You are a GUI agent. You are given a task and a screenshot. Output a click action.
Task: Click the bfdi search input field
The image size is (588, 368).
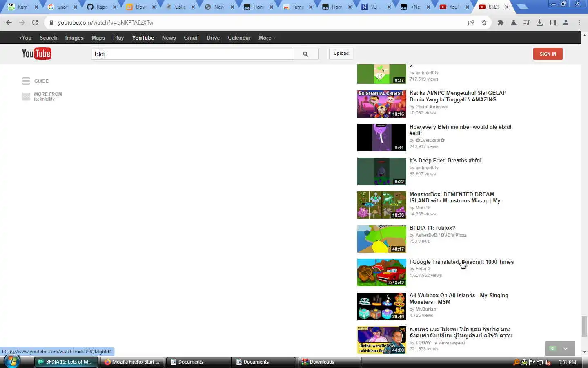coord(192,54)
